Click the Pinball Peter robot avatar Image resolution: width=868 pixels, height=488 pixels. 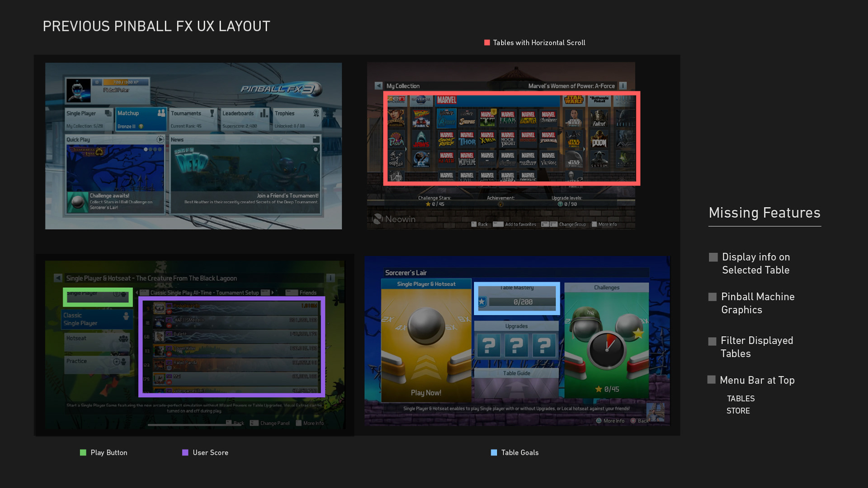[78, 90]
